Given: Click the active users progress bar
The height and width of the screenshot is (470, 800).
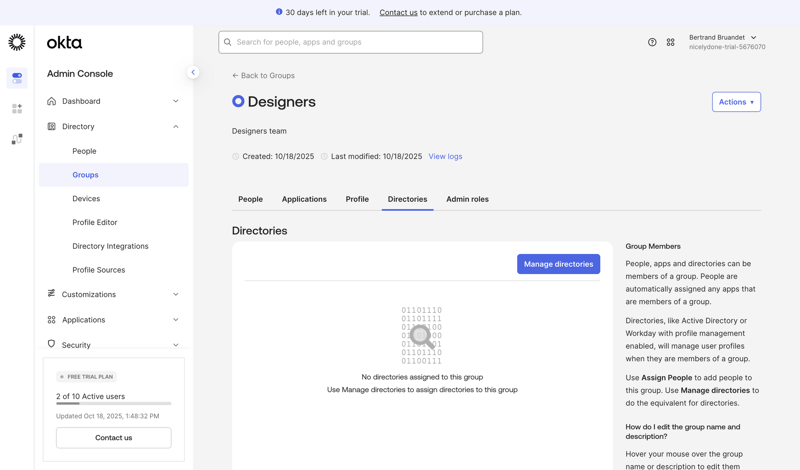Looking at the screenshot, I should pos(114,404).
